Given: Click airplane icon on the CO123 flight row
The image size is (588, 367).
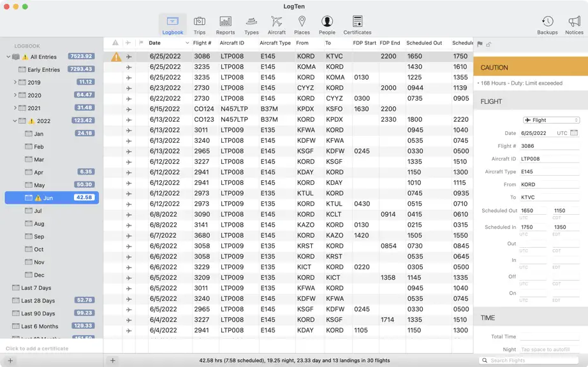Looking at the screenshot, I should pos(129,120).
